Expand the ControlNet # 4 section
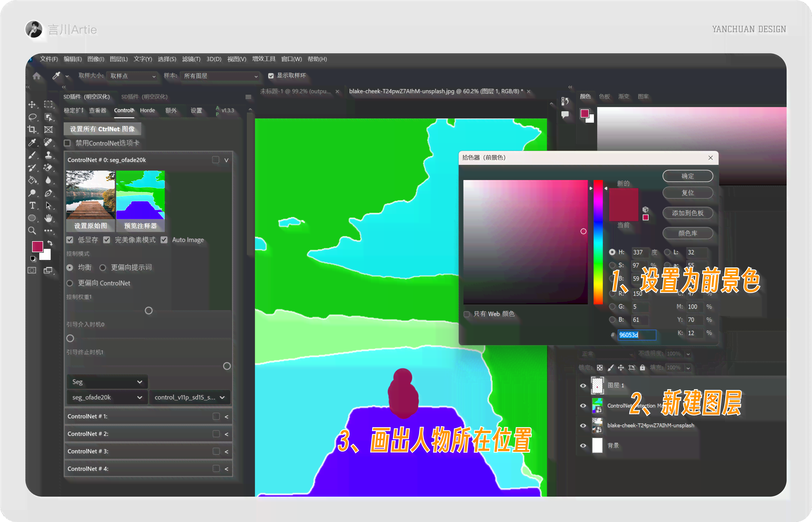The width and height of the screenshot is (812, 522). (x=226, y=469)
